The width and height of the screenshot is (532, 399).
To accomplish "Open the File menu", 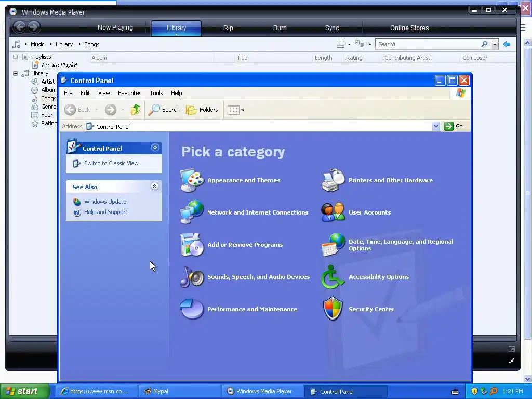I will tap(68, 93).
